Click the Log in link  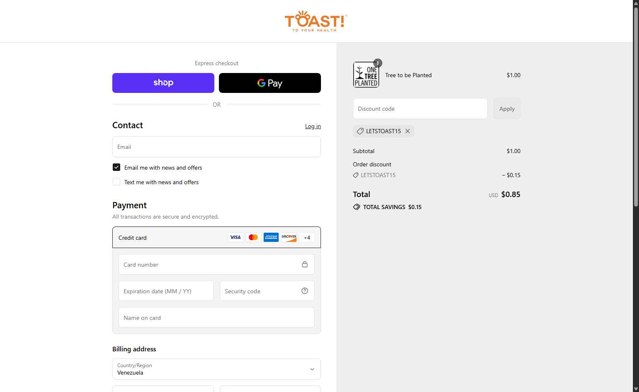313,126
